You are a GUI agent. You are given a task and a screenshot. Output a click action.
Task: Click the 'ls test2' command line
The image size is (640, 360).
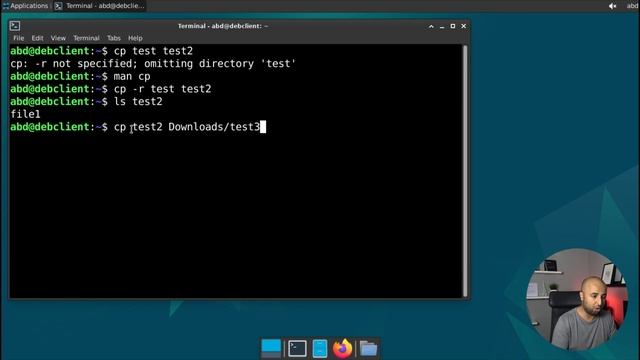(x=87, y=102)
